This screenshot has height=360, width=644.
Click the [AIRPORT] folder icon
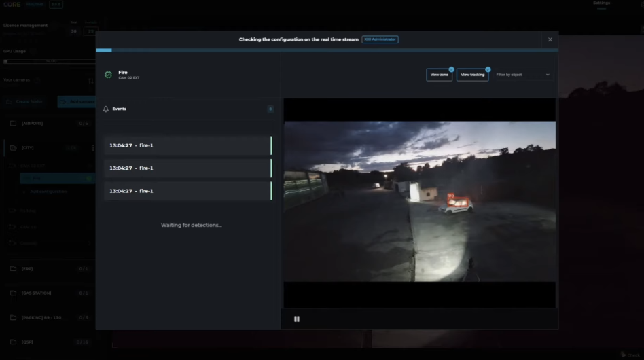(13, 123)
